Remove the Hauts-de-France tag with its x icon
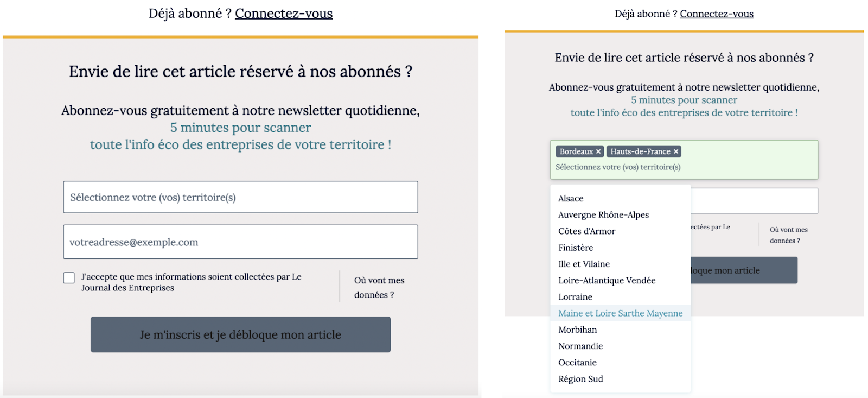Viewport: 868px width, 398px height. (x=676, y=152)
